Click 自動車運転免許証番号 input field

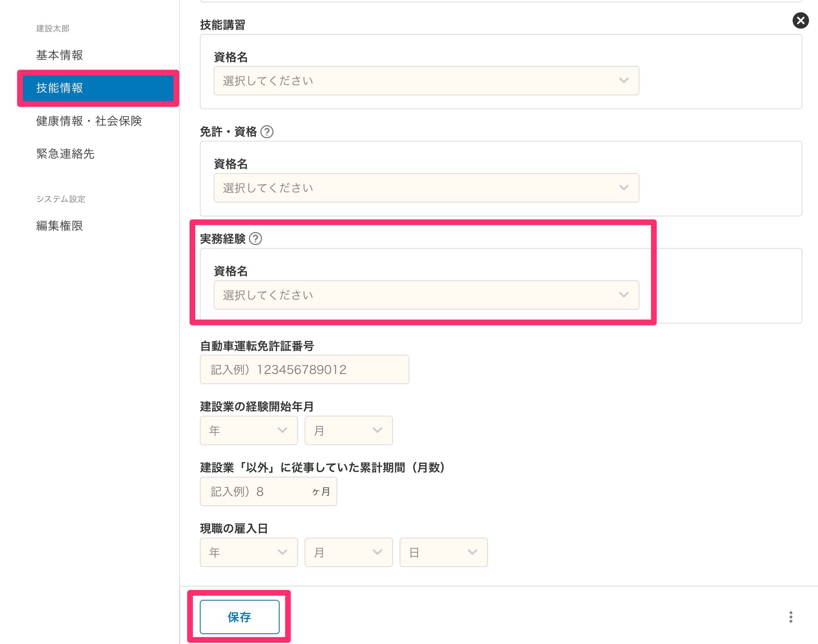[304, 369]
